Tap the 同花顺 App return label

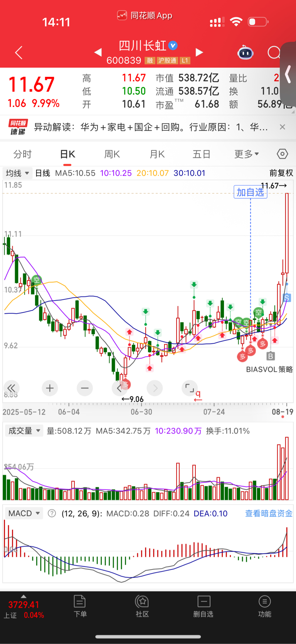pos(145,15)
